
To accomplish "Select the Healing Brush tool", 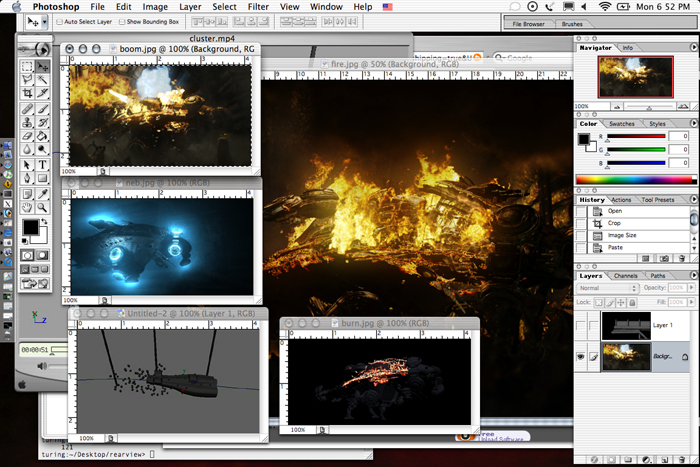I will (27, 108).
